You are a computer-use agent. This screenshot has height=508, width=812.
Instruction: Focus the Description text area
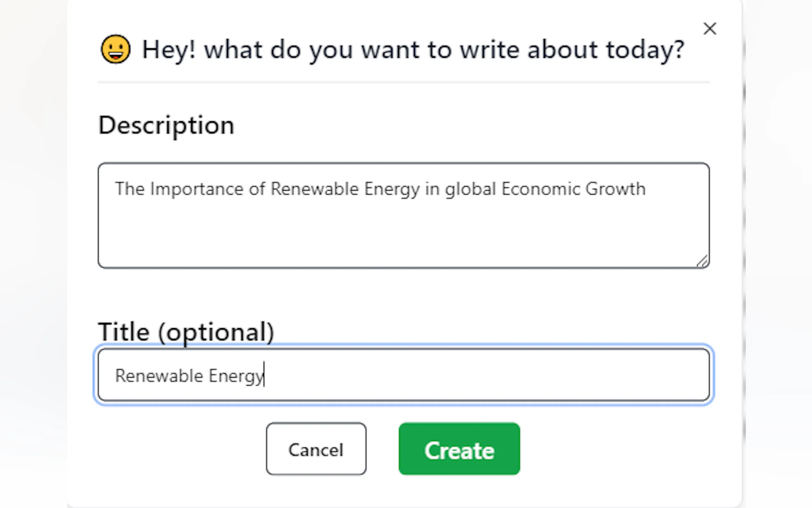[x=403, y=228]
